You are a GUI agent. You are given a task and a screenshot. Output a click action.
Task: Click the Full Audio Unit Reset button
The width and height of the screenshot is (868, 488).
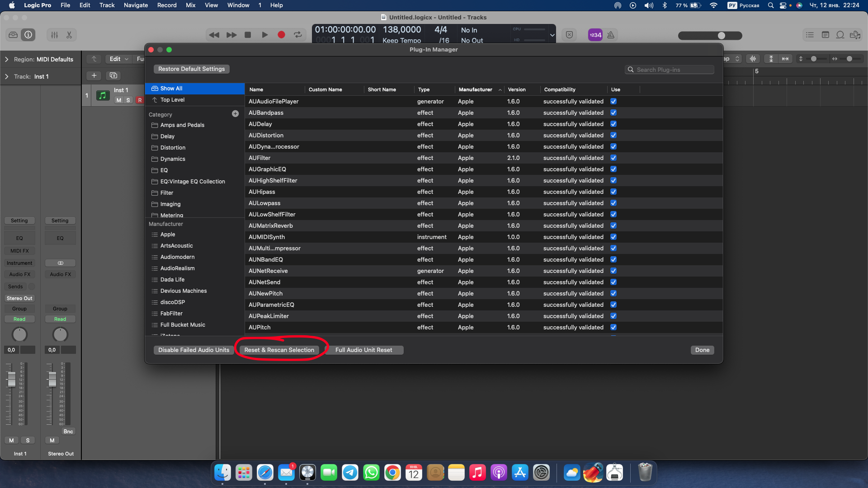pyautogui.click(x=363, y=350)
